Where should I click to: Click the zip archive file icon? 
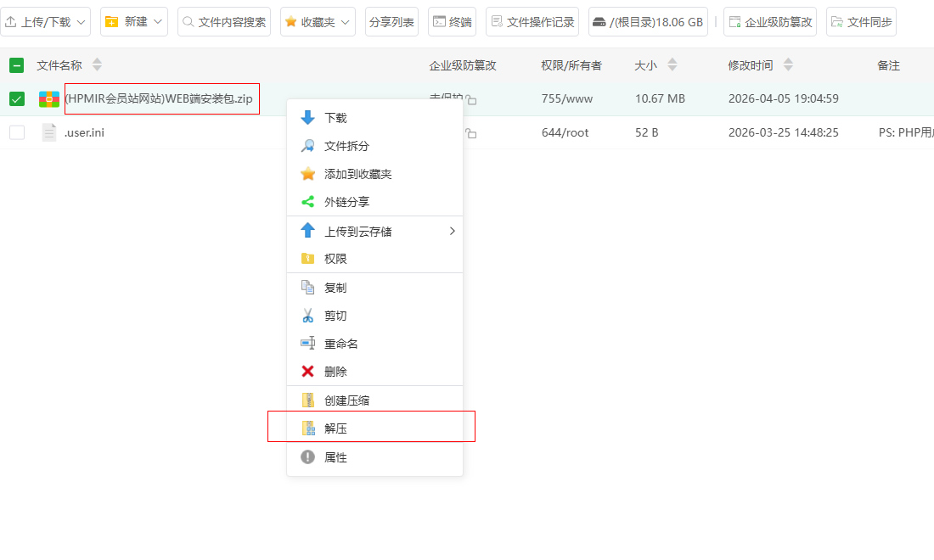[x=49, y=99]
